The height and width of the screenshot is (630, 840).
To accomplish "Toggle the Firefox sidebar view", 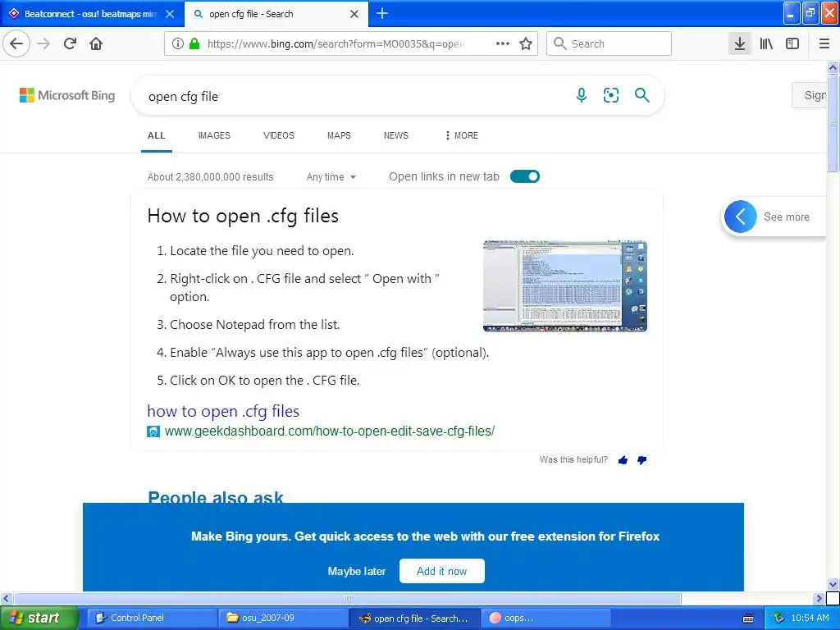I will (792, 44).
